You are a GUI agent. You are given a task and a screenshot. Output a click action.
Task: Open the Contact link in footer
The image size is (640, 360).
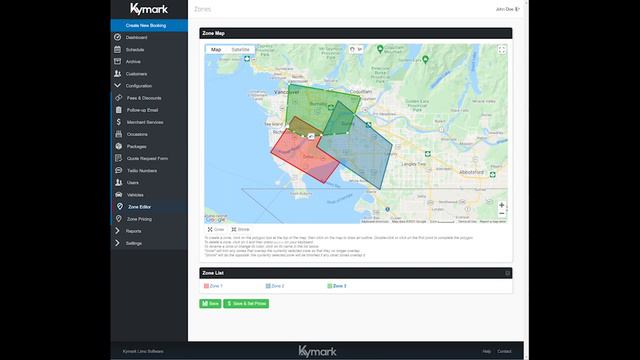click(504, 351)
